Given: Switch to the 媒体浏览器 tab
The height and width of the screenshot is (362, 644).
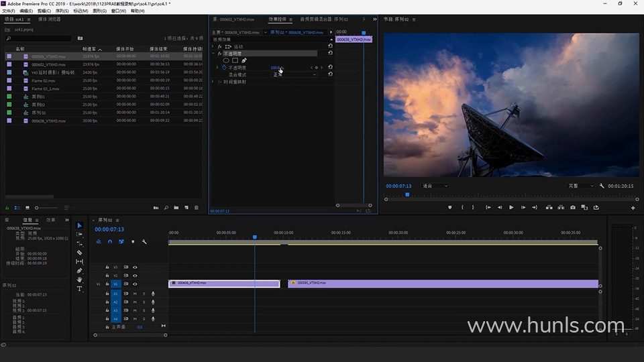Looking at the screenshot, I should (x=49, y=19).
